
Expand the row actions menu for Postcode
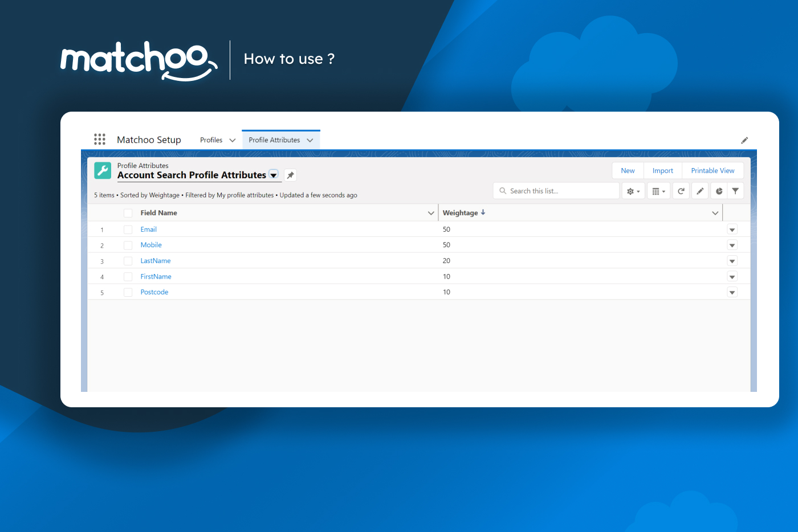(732, 292)
